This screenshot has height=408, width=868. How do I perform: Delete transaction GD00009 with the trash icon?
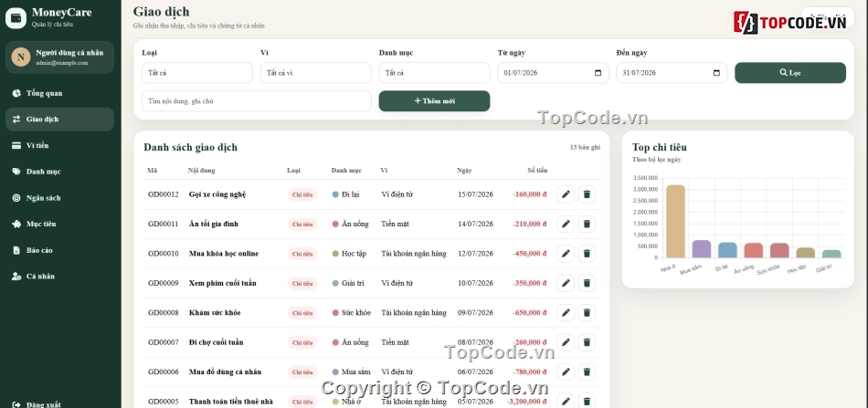click(x=587, y=283)
